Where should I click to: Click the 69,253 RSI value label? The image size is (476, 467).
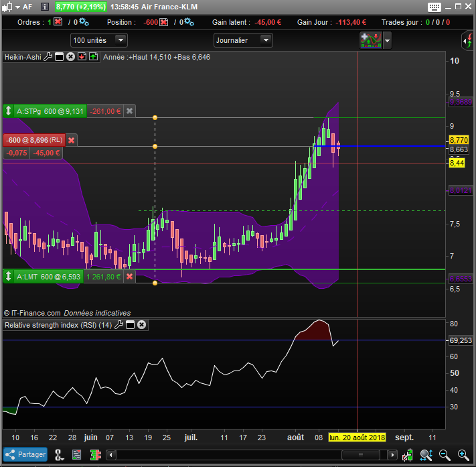point(461,340)
